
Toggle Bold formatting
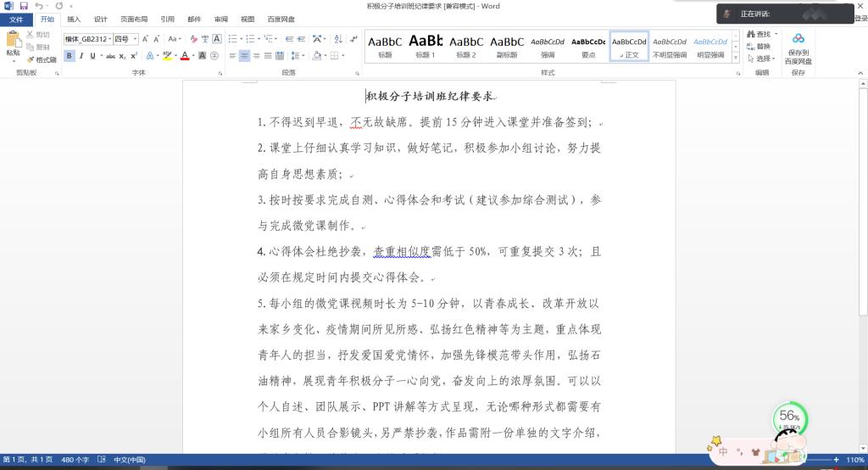click(x=70, y=55)
